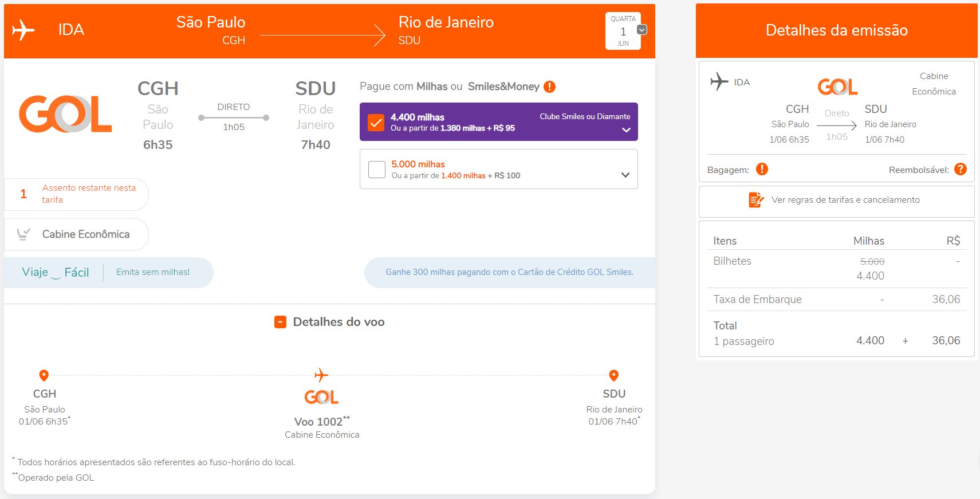Click the SDU arrival location pin
This screenshot has height=499, width=980.
click(x=614, y=375)
